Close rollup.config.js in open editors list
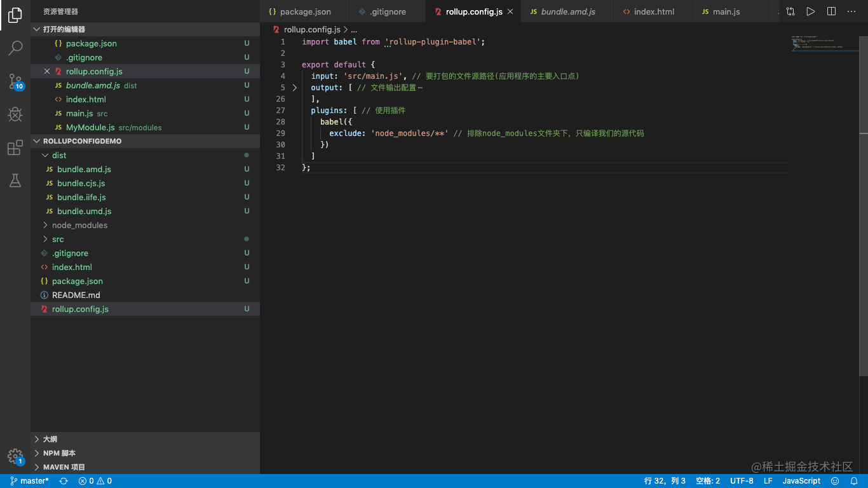The height and width of the screenshot is (488, 868). (47, 71)
